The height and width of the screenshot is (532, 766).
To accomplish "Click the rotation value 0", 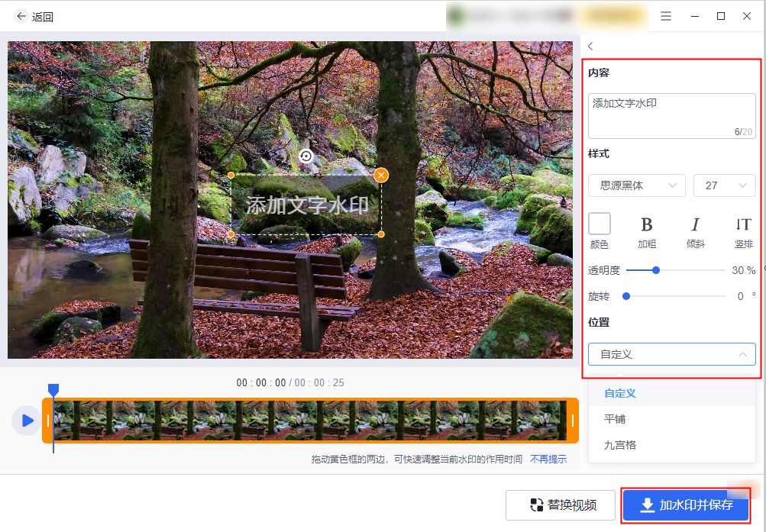I will [741, 297].
